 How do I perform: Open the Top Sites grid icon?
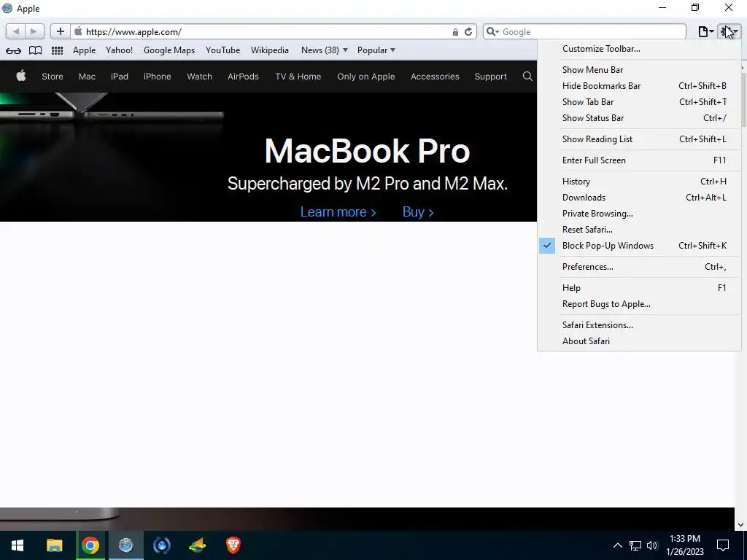(x=57, y=50)
